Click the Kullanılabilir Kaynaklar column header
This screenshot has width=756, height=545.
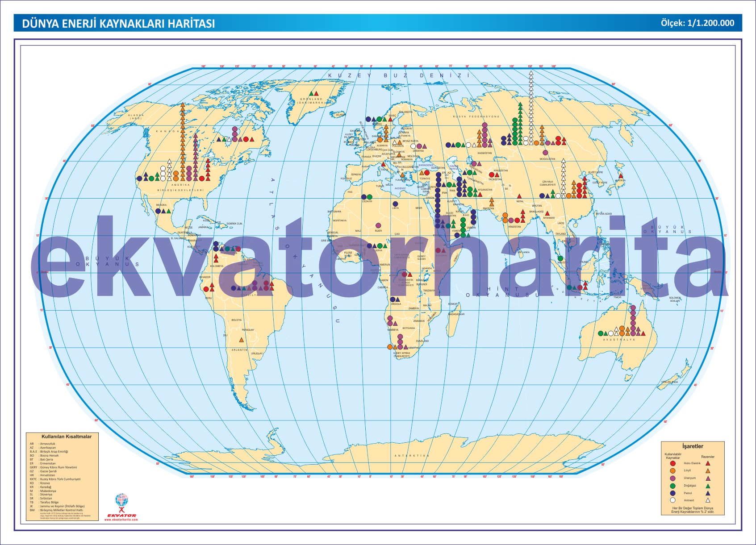click(673, 456)
